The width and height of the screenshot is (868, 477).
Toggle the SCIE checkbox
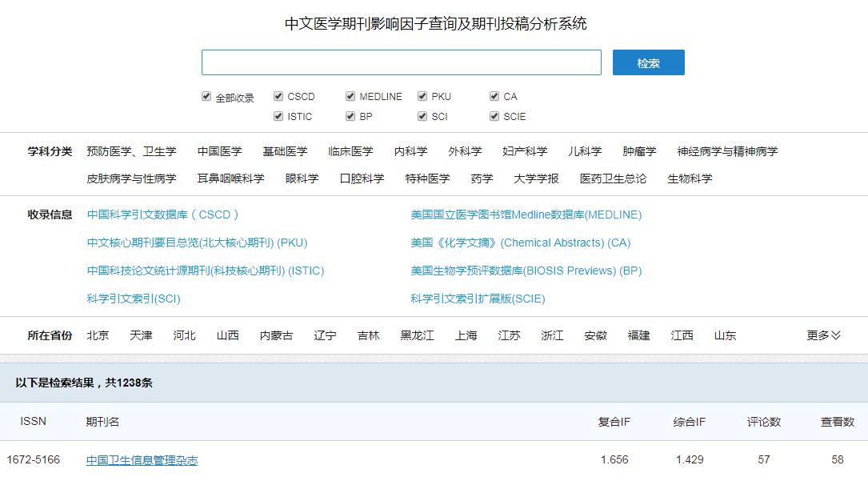pyautogui.click(x=494, y=116)
